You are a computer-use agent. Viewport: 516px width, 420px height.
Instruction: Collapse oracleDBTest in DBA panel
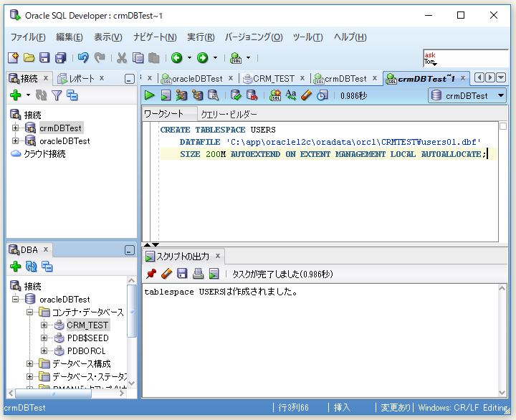coord(15,299)
